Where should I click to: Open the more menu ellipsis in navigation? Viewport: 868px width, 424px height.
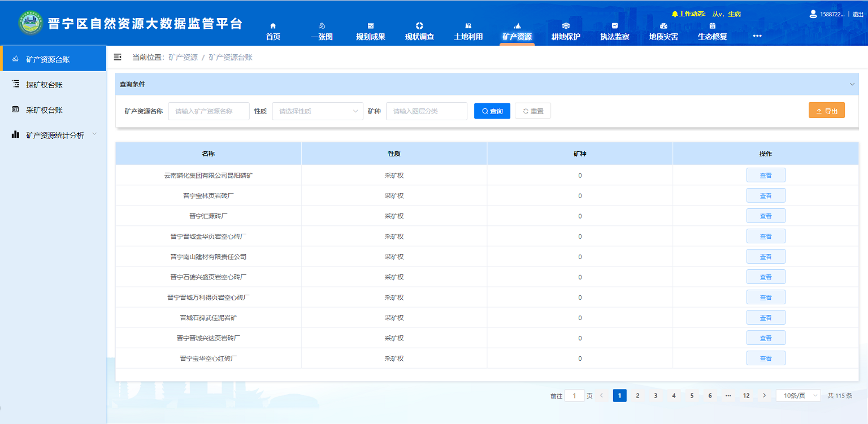click(x=757, y=36)
